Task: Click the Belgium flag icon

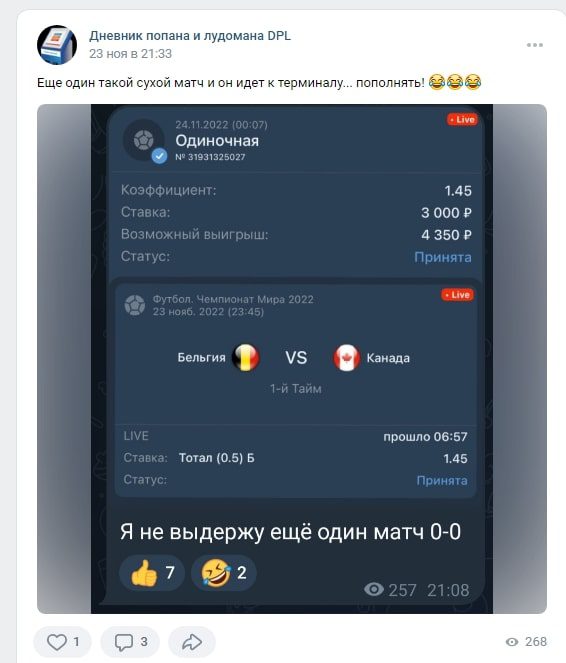Action: coord(246,358)
